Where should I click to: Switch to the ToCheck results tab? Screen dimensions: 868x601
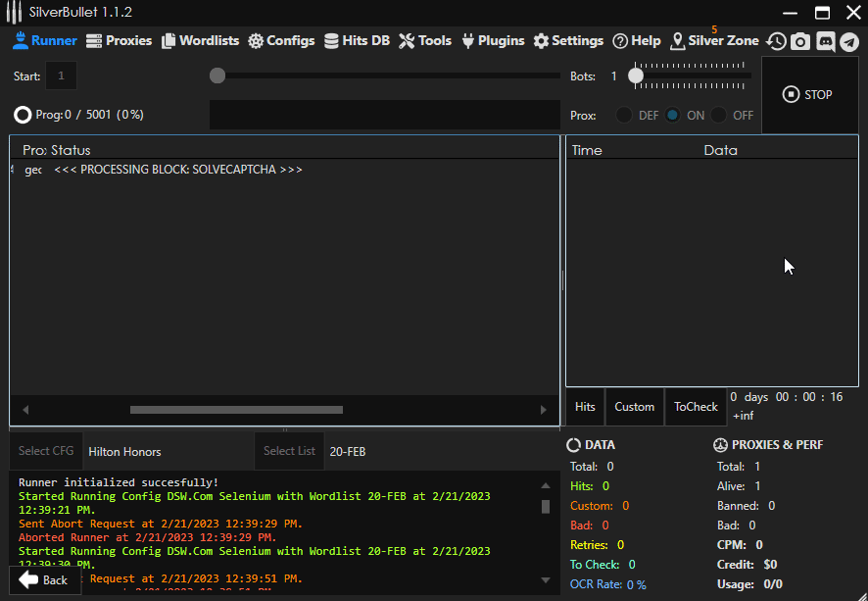point(696,407)
